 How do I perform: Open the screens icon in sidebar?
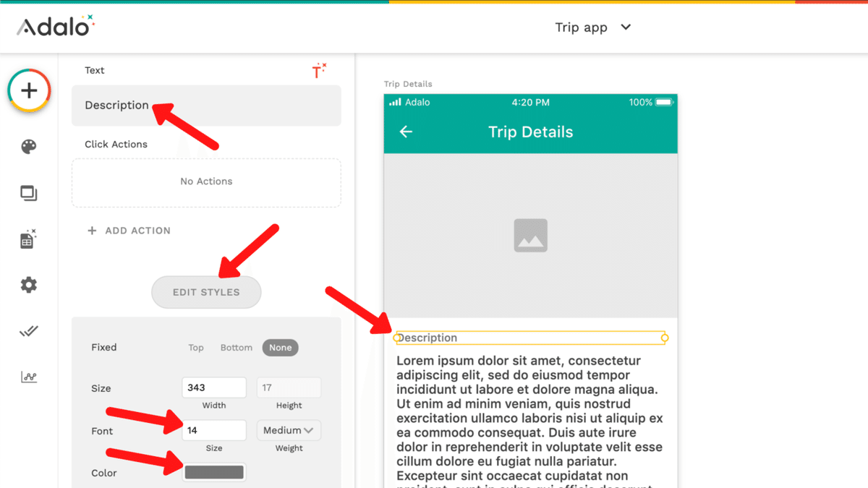point(28,193)
